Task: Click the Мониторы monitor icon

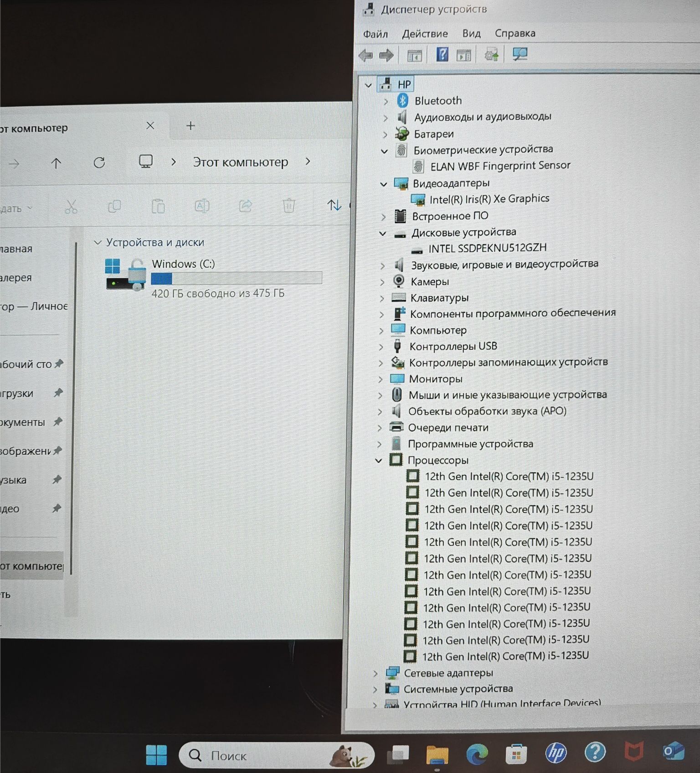Action: [x=397, y=379]
